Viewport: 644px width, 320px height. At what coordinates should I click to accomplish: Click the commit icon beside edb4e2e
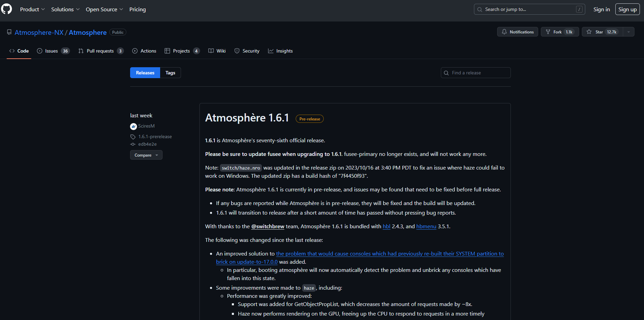pos(133,144)
